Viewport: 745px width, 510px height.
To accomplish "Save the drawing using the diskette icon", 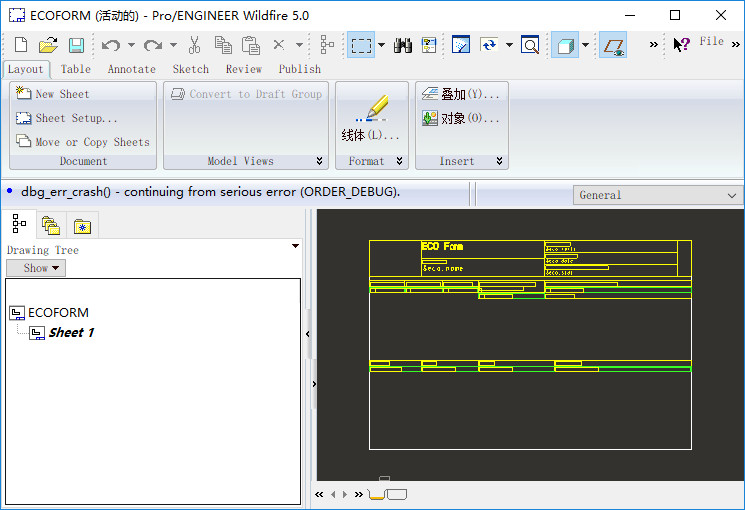I will [x=76, y=45].
